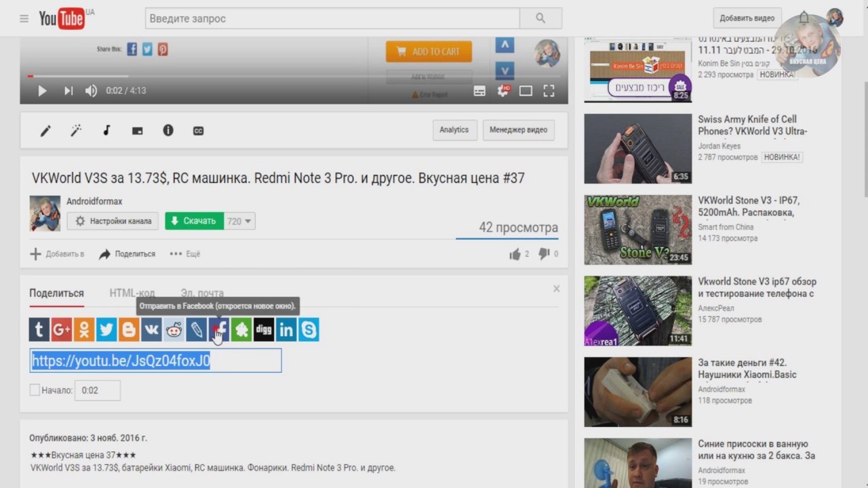
Task: Open the audio music note tool
Action: point(106,131)
